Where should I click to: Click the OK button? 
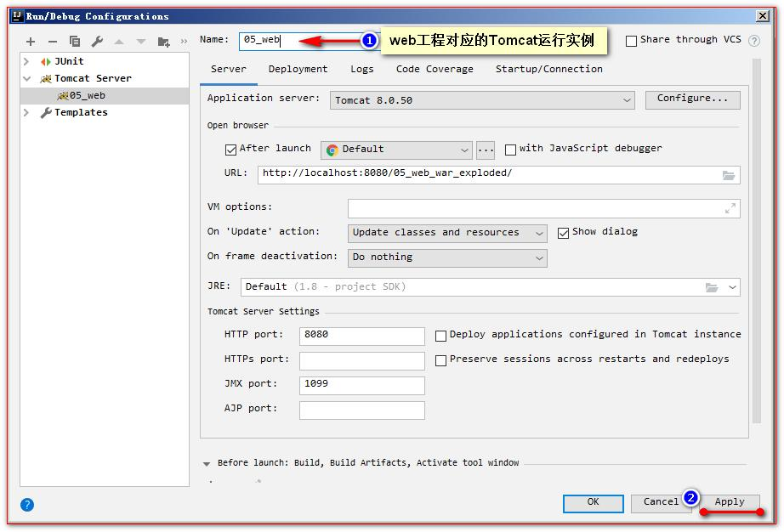[x=593, y=503]
